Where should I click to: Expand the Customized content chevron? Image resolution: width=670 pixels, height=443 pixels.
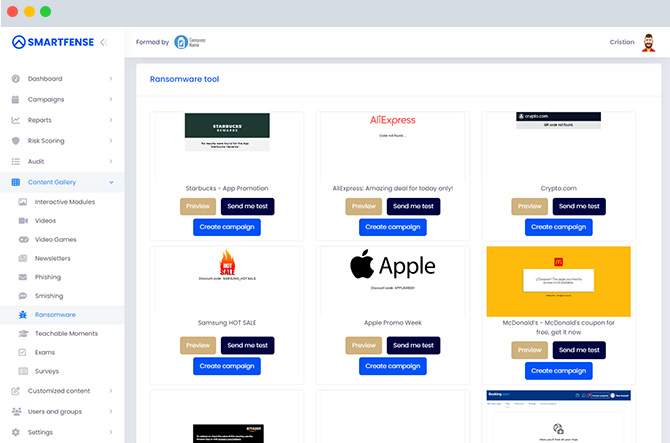pos(111,391)
